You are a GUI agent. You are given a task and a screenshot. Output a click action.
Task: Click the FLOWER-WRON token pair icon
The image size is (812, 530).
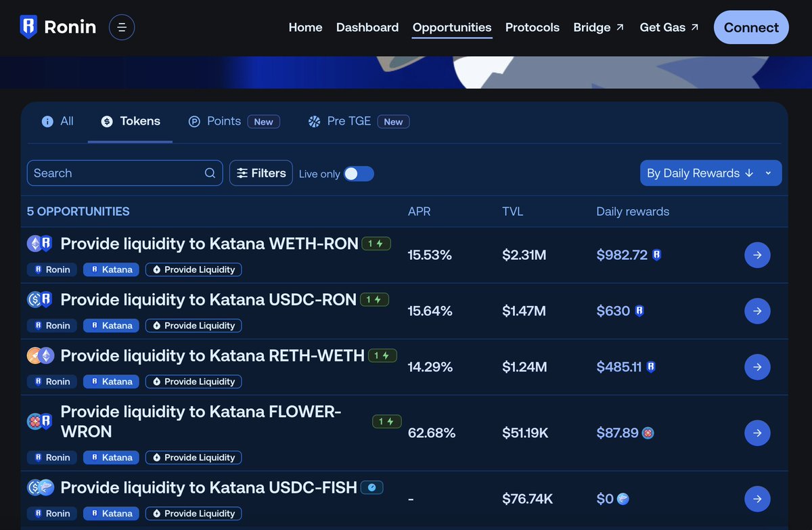(x=40, y=422)
